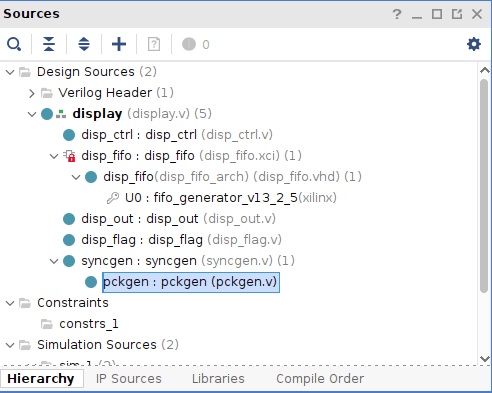Click the vertical scrollbar down arrow
Screen dimensions: 492x393
[x=484, y=359]
